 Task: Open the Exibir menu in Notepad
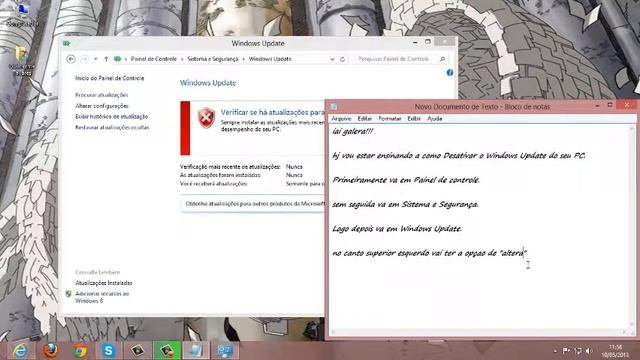(414, 118)
